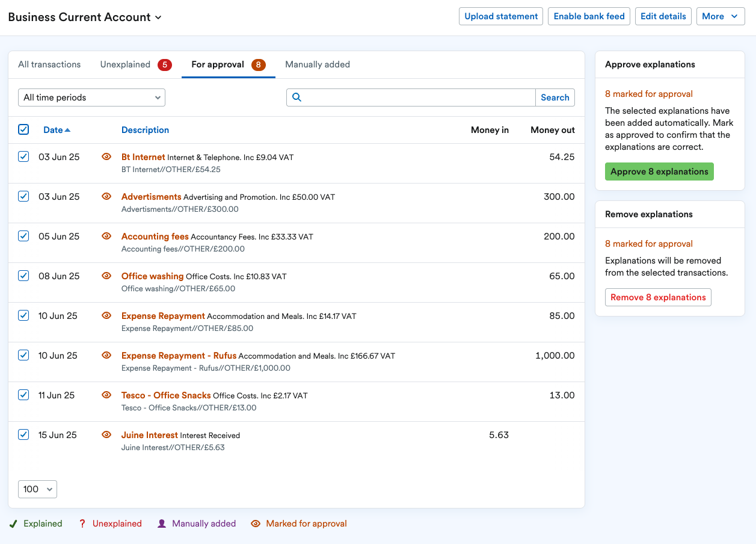The height and width of the screenshot is (544, 756).
Task: Click the approval eye icon beside Bt Internet
Action: pyautogui.click(x=106, y=156)
